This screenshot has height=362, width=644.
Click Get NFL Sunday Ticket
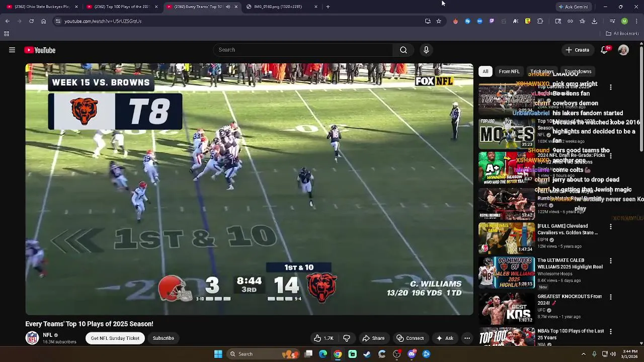pos(115,338)
